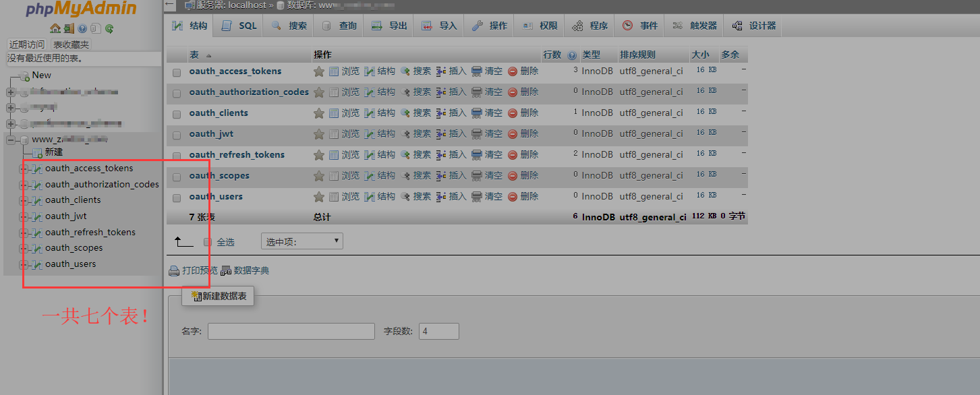Image resolution: width=980 pixels, height=395 pixels.
Task: Switch to the 结构 (Structure) tab
Action: (190, 26)
